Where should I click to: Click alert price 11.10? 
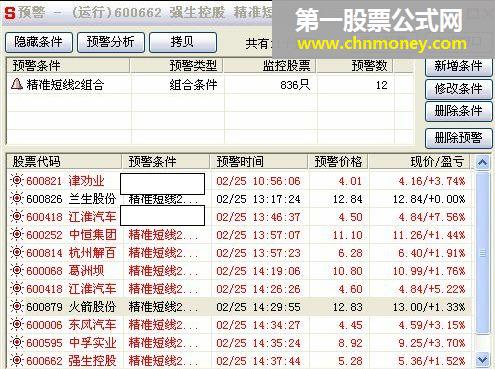click(347, 235)
